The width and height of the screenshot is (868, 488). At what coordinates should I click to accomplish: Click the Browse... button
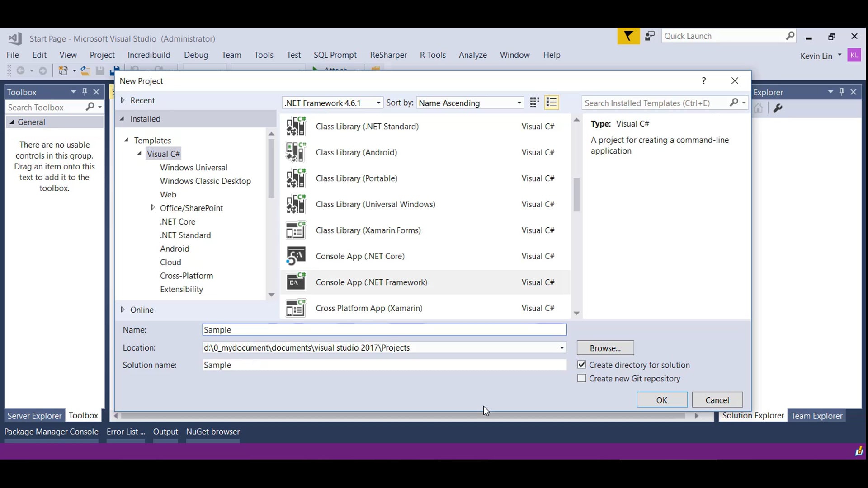pos(605,348)
